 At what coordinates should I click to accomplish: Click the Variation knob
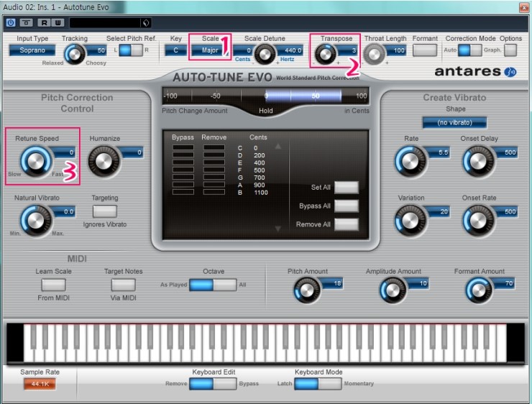pyautogui.click(x=411, y=221)
